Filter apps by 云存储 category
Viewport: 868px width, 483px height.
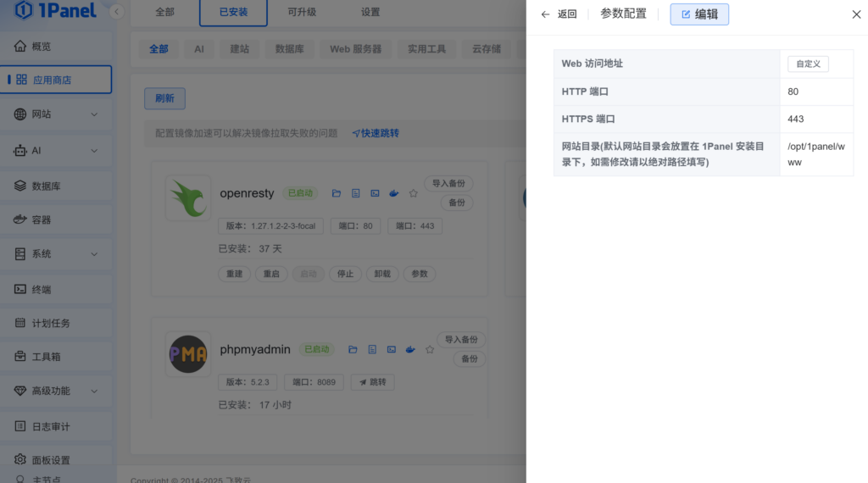click(x=487, y=49)
